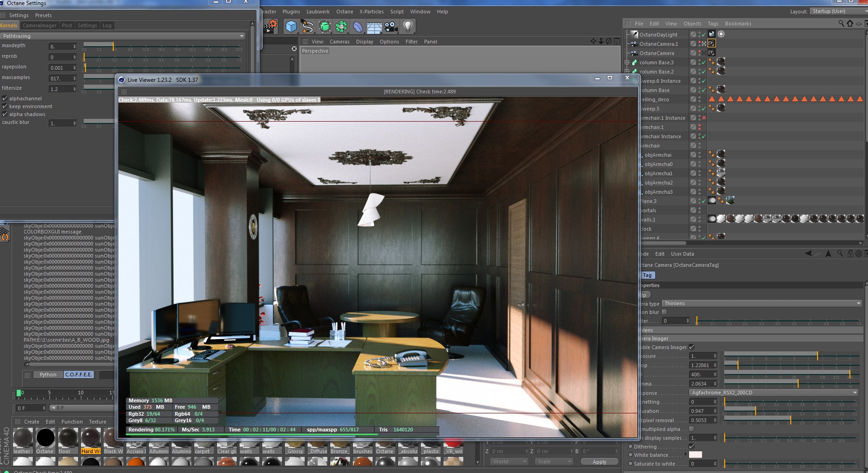Click the column Base.3 material tag

pyautogui.click(x=721, y=62)
